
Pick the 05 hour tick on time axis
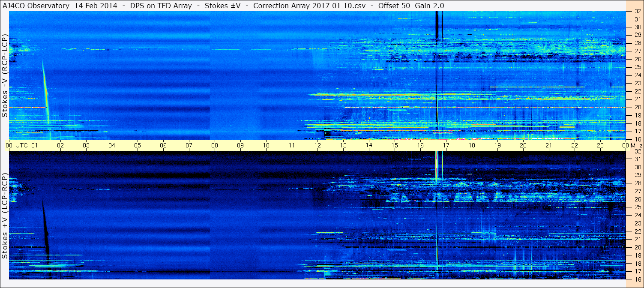pos(138,145)
